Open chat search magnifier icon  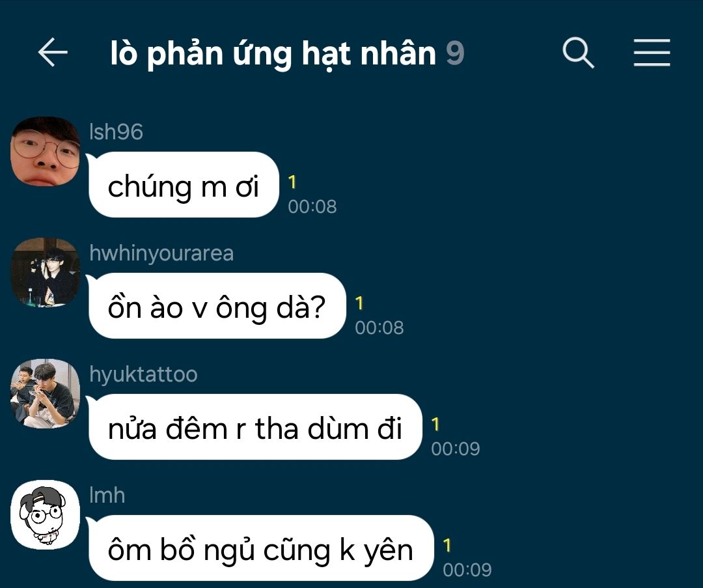pos(579,53)
